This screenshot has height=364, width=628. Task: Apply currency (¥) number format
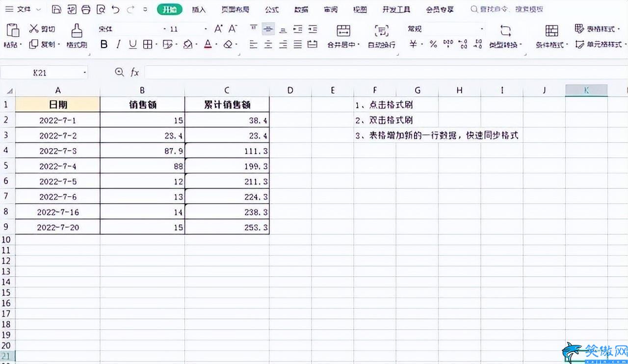[413, 44]
